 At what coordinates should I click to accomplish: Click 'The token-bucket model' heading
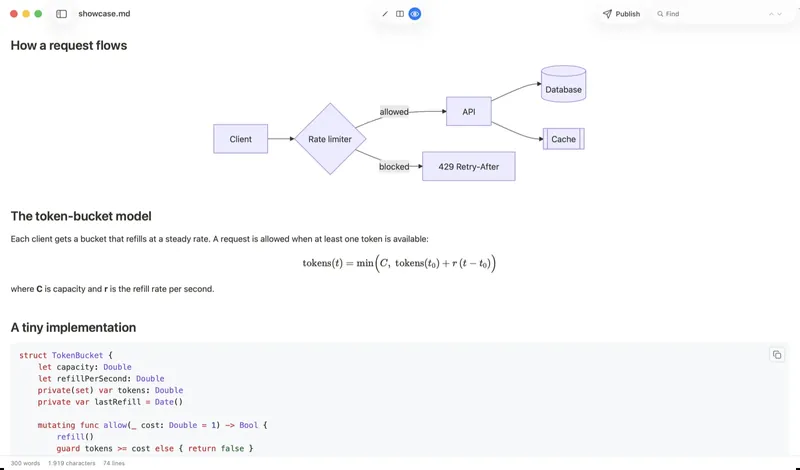(81, 216)
